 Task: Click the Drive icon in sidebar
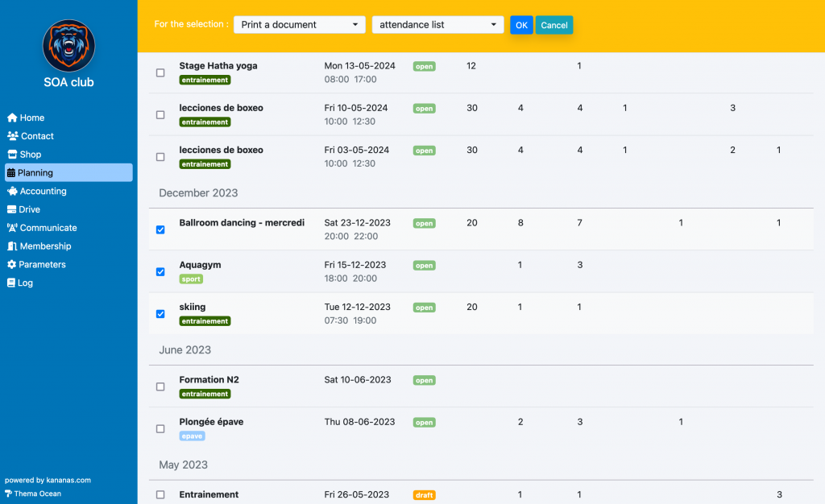click(x=12, y=209)
